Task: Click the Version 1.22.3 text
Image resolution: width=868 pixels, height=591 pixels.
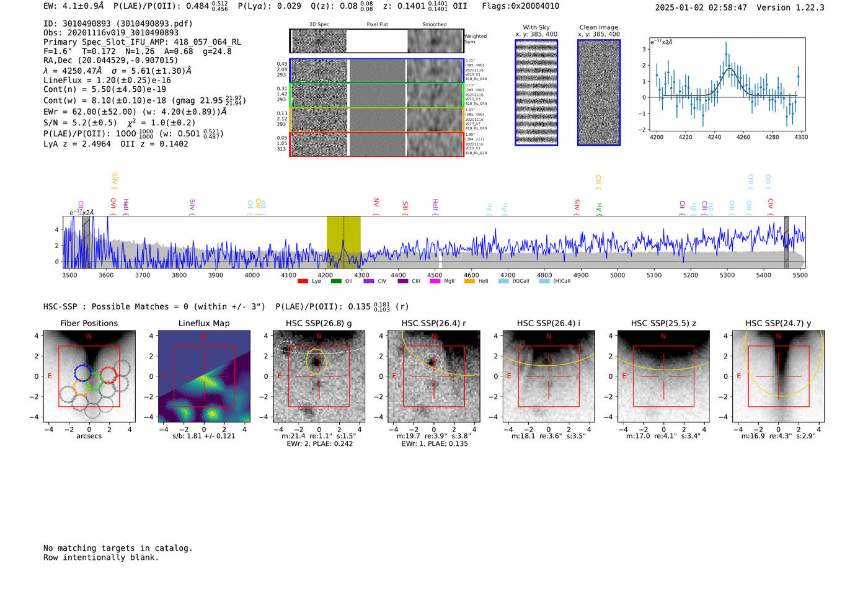Action: click(x=790, y=7)
